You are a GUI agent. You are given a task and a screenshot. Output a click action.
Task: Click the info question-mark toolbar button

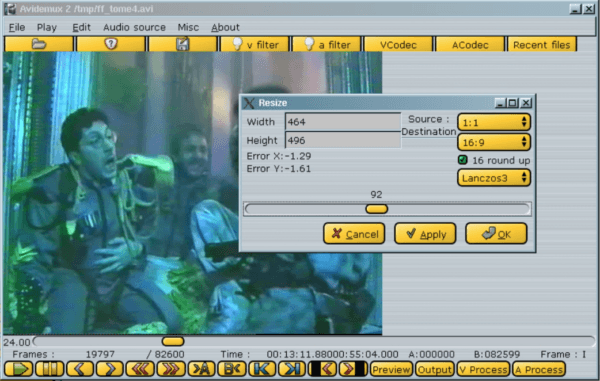coord(111,44)
